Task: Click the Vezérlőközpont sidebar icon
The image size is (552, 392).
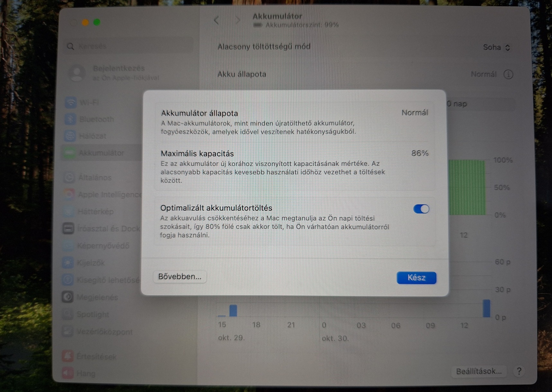Action: tap(67, 332)
